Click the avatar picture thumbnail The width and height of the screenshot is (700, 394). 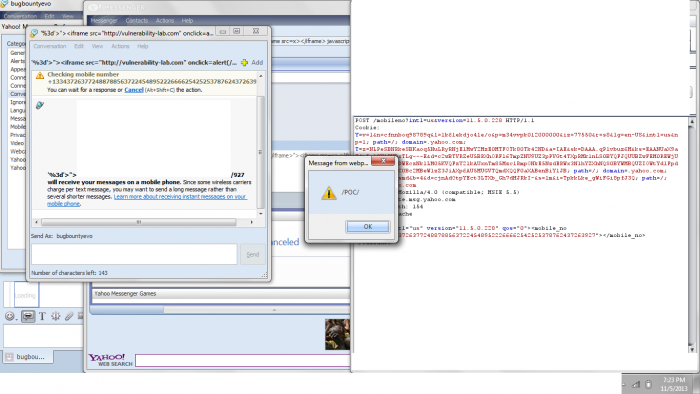point(337,334)
